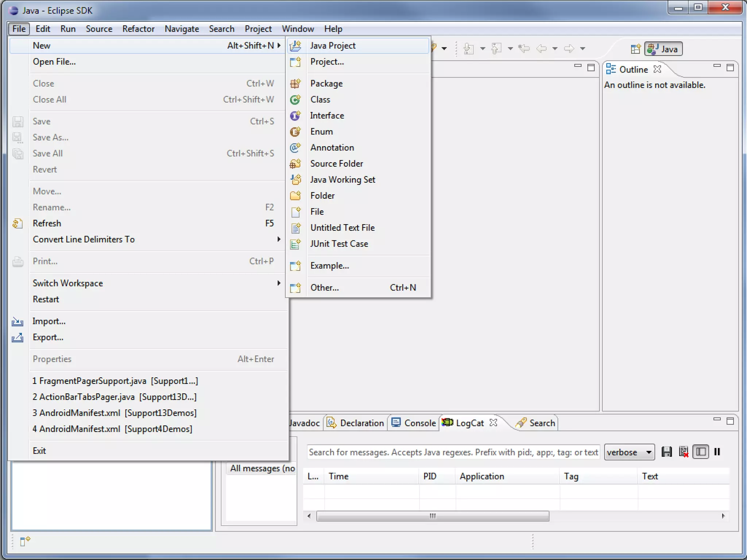
Task: Toggle the Java perspective button
Action: coord(663,49)
